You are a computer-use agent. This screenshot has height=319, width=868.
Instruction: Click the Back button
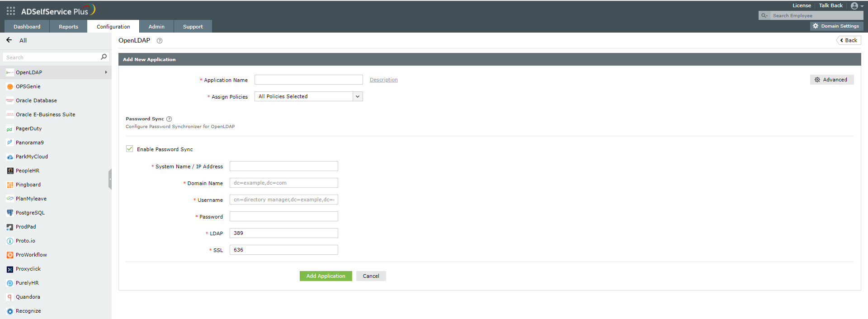click(x=849, y=40)
